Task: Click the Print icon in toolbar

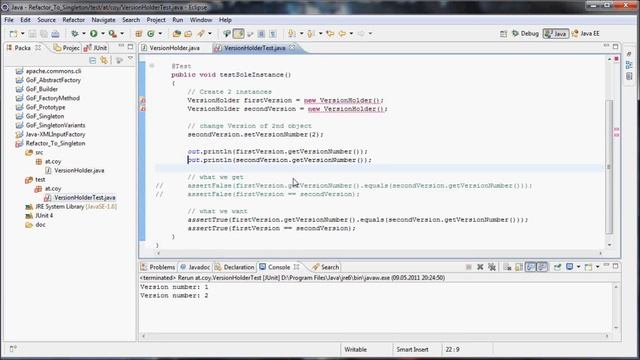Action: coord(56,33)
